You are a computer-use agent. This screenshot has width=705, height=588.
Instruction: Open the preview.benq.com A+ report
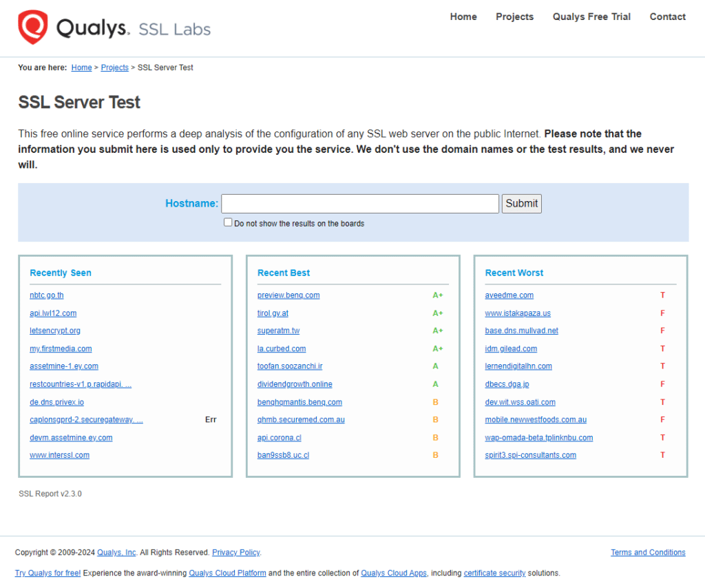pos(288,295)
